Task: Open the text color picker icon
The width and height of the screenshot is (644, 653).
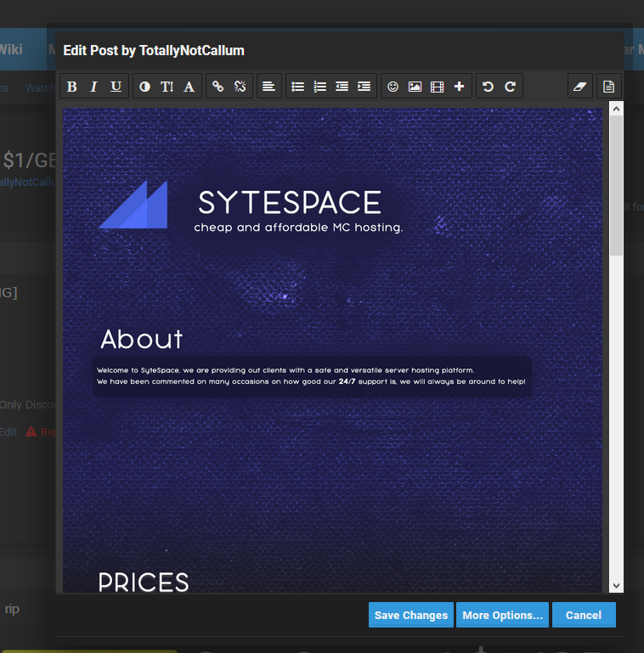Action: coord(144,87)
